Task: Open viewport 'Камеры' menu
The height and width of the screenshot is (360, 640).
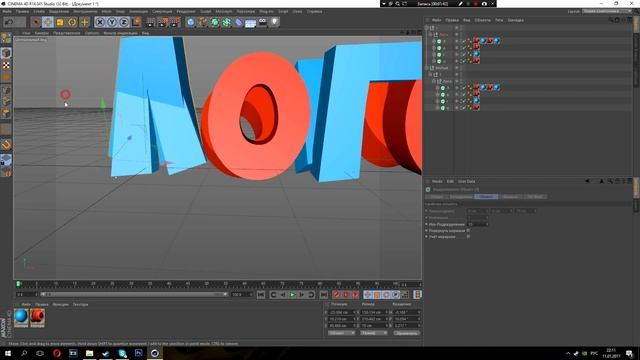Action: [x=41, y=33]
